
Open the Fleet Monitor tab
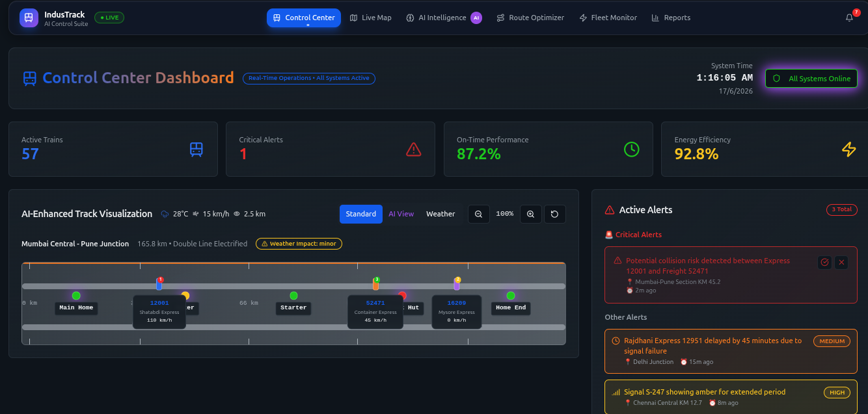pos(608,18)
